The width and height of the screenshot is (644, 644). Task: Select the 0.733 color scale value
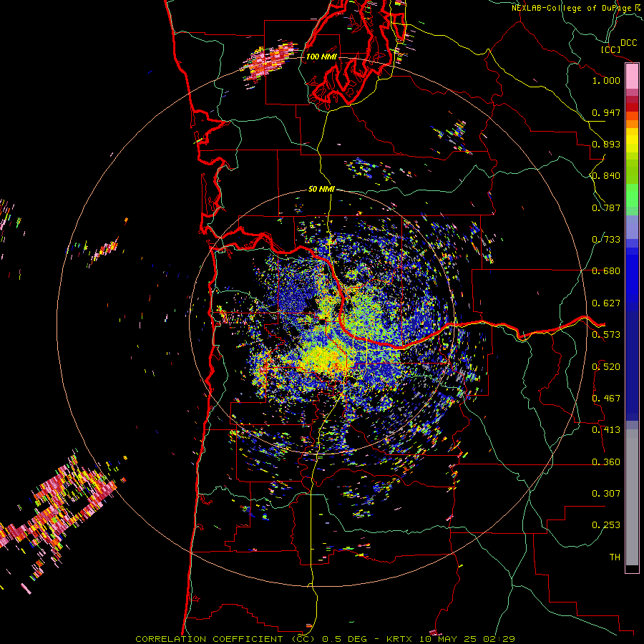(x=606, y=240)
